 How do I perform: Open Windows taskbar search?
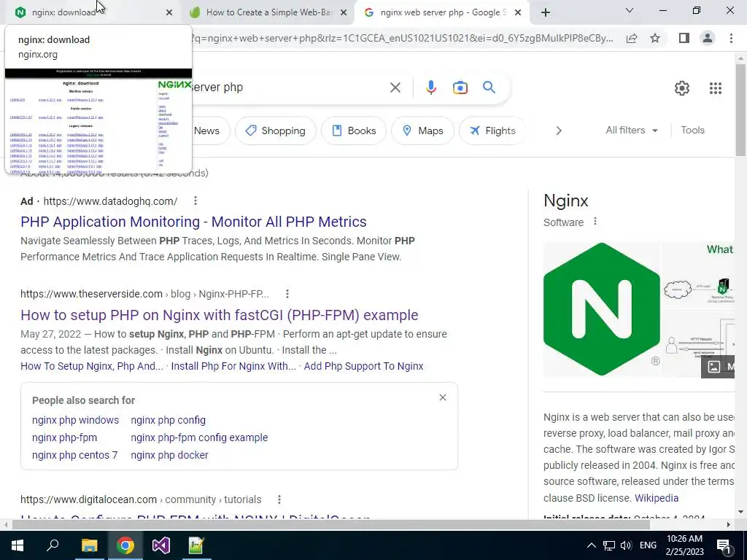point(53,545)
